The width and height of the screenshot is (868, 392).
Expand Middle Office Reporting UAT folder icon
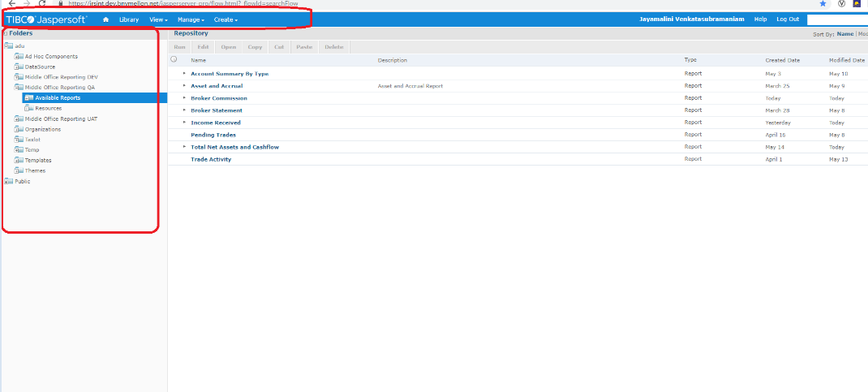[x=19, y=119]
